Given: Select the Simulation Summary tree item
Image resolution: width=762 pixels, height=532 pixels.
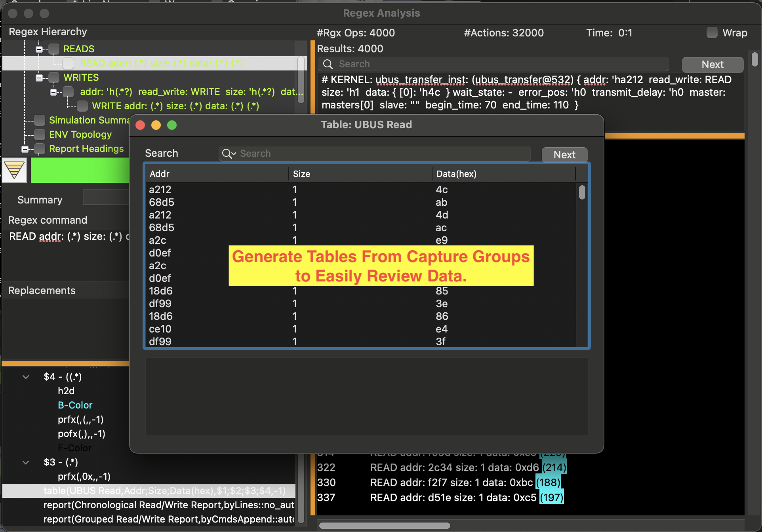Looking at the screenshot, I should tap(89, 120).
